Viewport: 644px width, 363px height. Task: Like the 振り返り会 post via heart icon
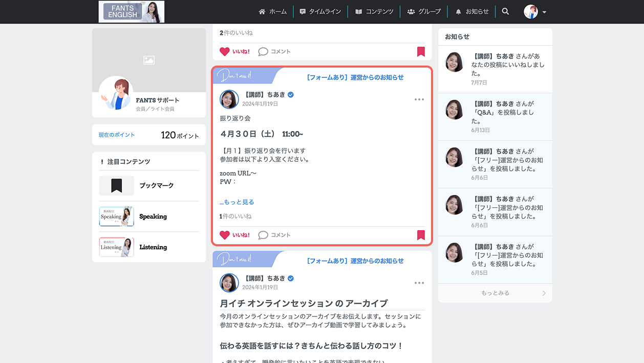point(225,235)
